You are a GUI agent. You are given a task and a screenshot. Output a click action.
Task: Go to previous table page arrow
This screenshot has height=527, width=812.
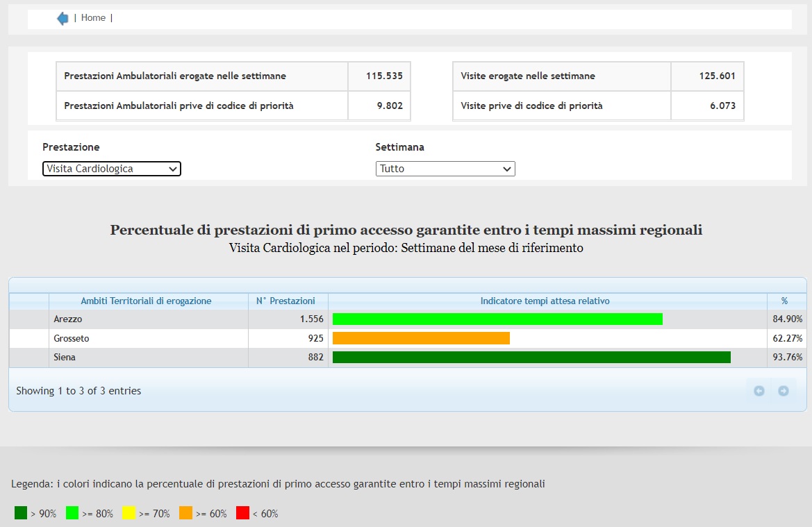click(759, 391)
